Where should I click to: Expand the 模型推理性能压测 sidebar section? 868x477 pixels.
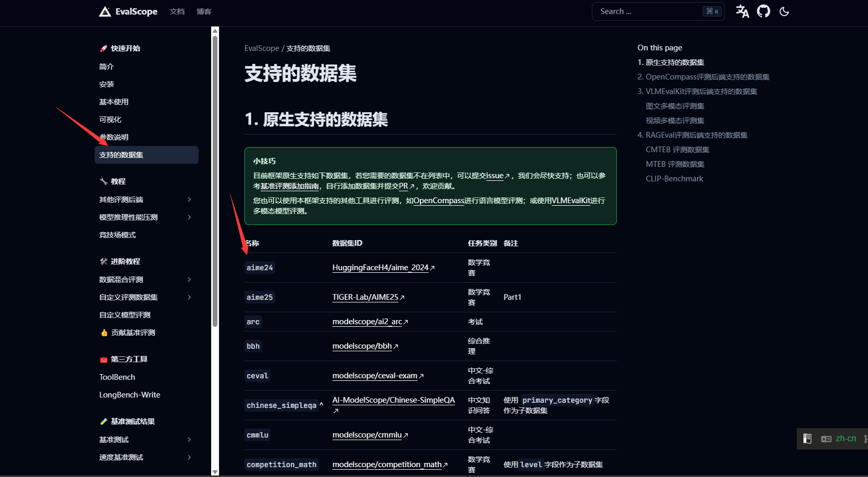[189, 217]
